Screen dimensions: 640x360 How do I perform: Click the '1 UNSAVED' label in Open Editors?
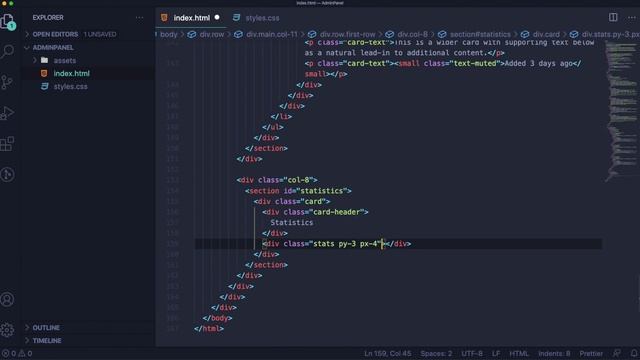pos(100,34)
